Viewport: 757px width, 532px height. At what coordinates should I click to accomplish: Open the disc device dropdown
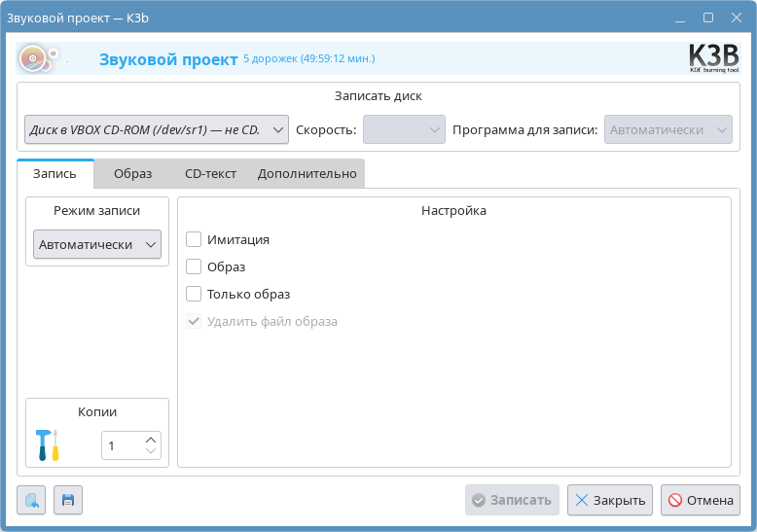(156, 129)
